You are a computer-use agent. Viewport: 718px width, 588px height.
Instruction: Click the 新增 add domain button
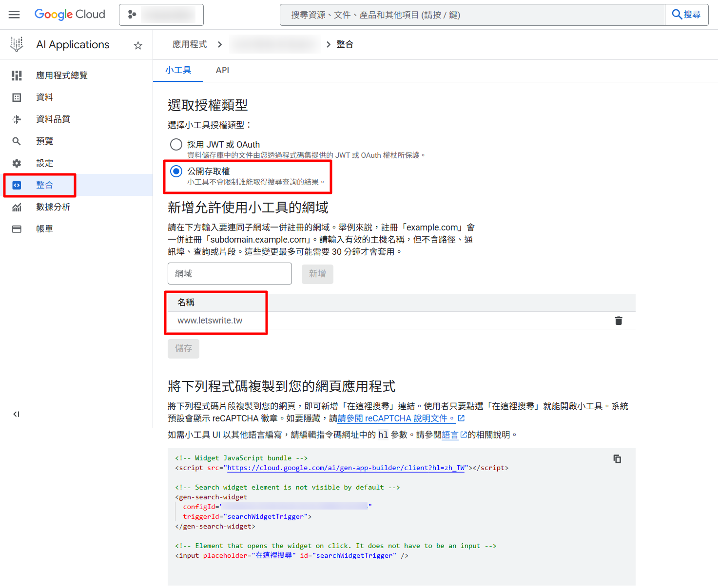[x=317, y=274]
